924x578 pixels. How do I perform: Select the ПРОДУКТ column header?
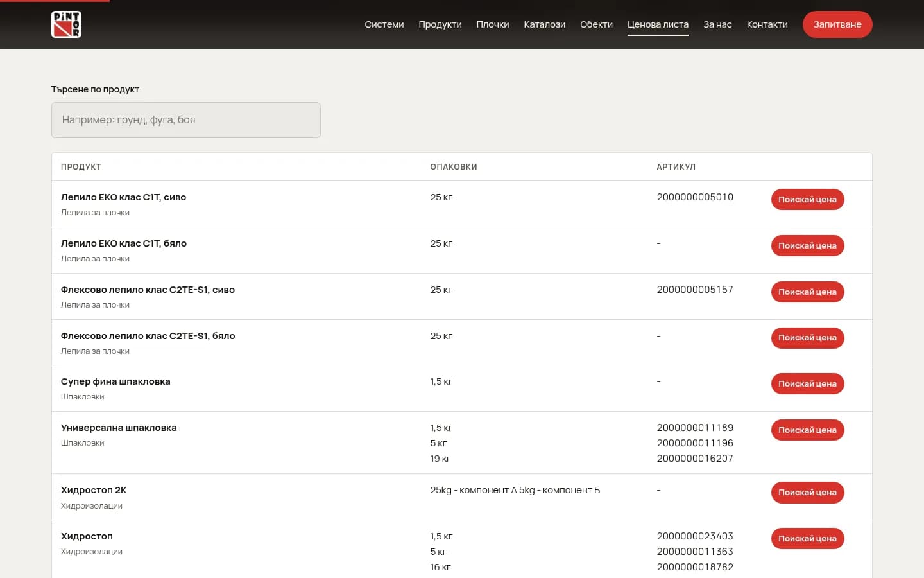coord(81,167)
